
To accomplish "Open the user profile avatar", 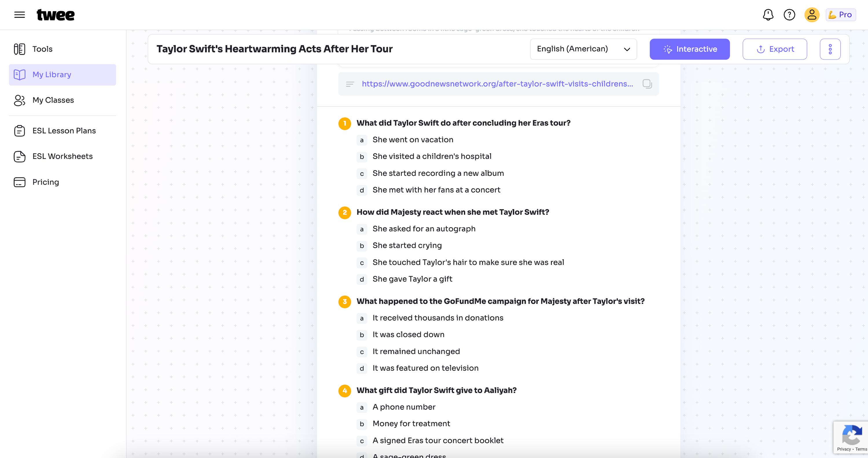I will 812,15.
